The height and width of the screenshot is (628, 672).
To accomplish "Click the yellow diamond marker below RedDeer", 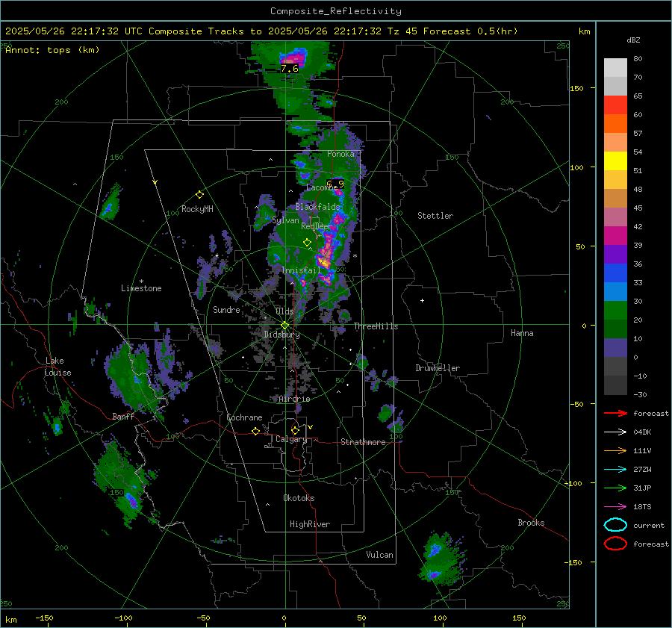I will tap(308, 243).
